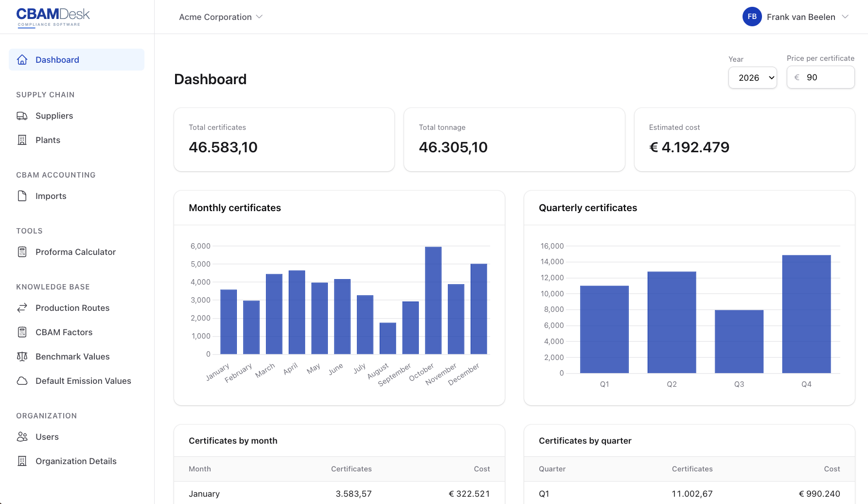Click the Default Emission Values cloud icon

[x=22, y=380]
